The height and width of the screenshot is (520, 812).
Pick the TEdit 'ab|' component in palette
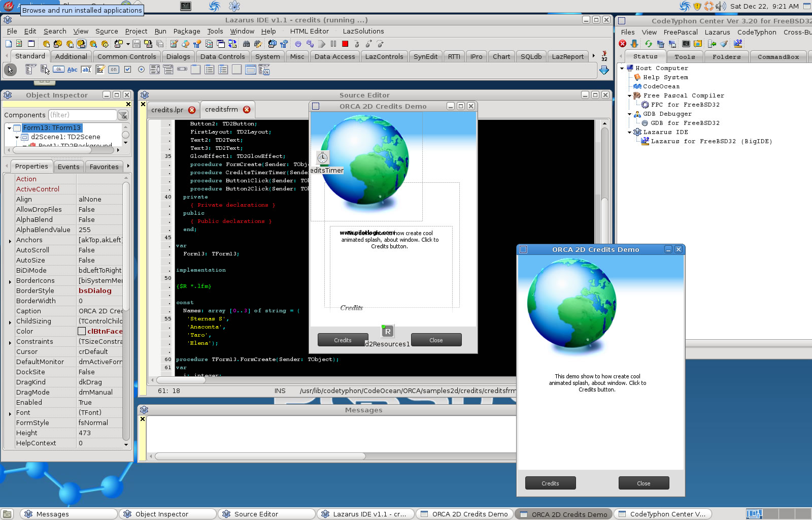click(86, 70)
